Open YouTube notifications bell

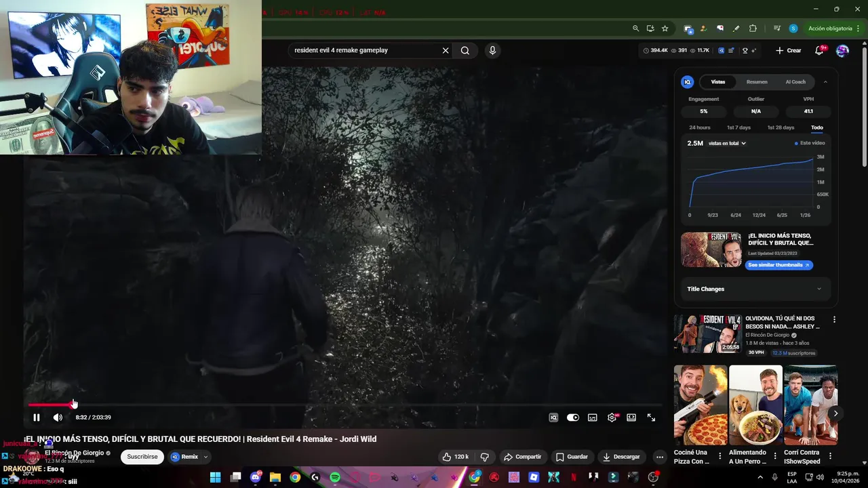819,50
